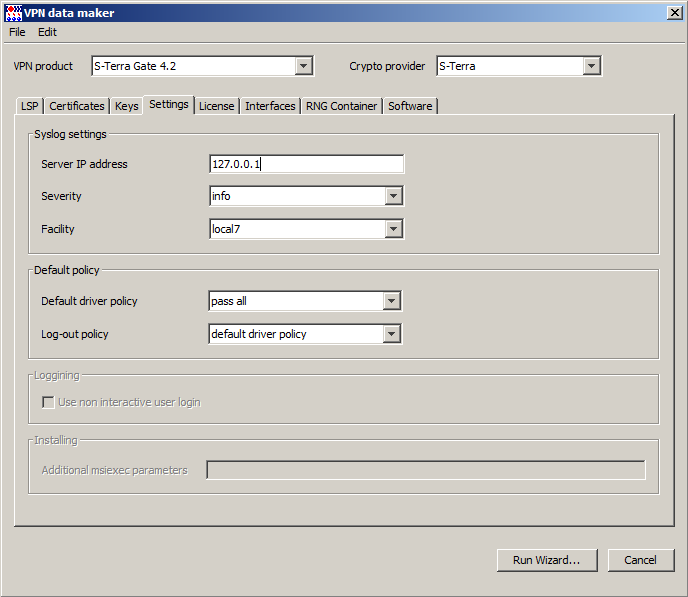Click the Facility label
688x597 pixels.
57,229
